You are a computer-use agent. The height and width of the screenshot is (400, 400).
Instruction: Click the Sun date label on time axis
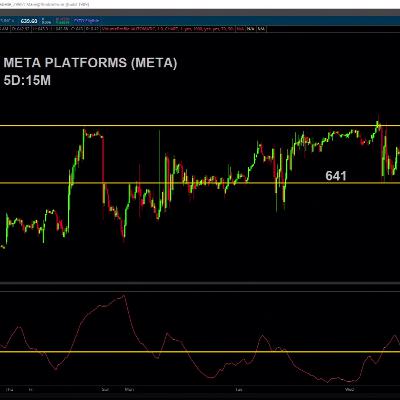click(105, 389)
